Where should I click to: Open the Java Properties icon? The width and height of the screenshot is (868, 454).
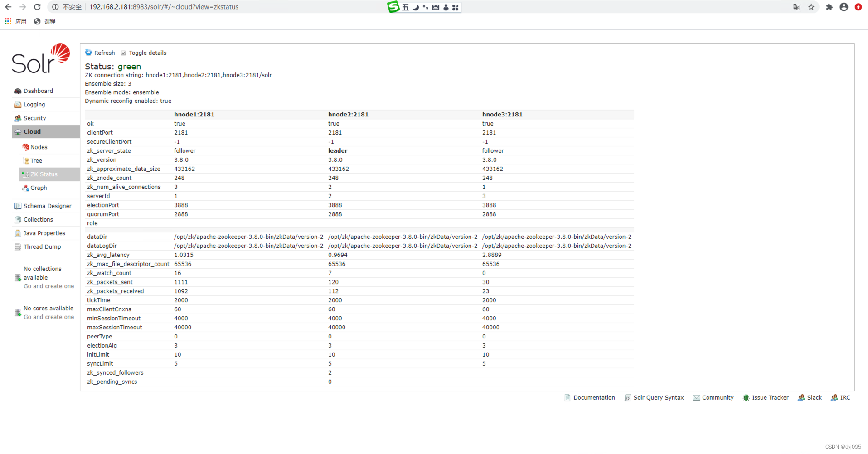click(x=18, y=233)
